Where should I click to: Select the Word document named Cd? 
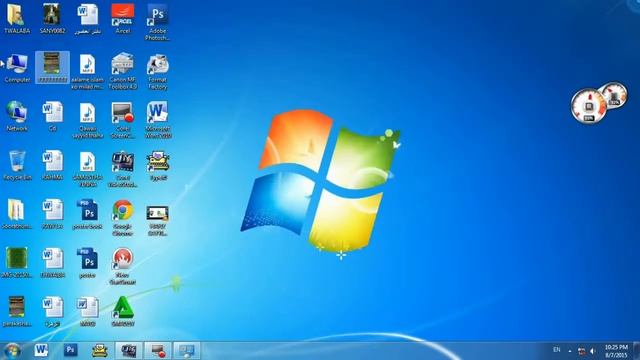tap(52, 116)
